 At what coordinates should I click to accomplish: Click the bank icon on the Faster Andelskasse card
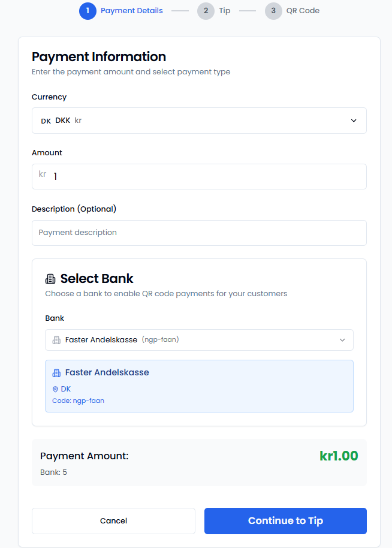[x=57, y=372]
